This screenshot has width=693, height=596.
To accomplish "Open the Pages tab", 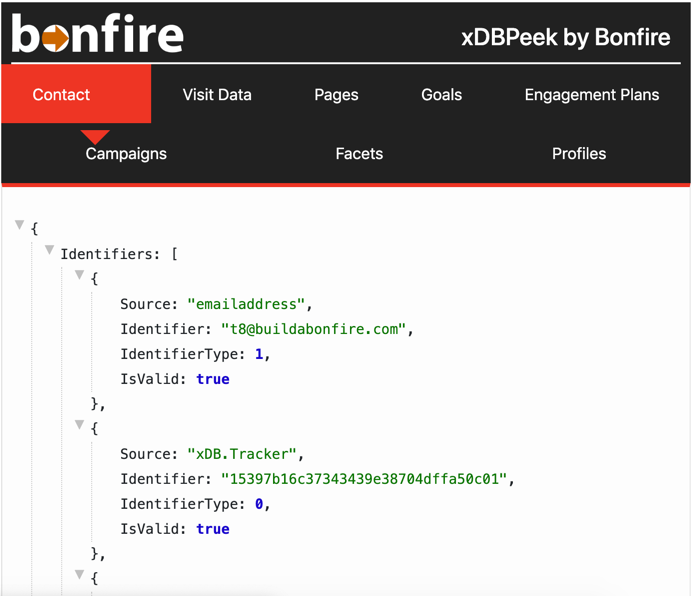I will coord(336,95).
